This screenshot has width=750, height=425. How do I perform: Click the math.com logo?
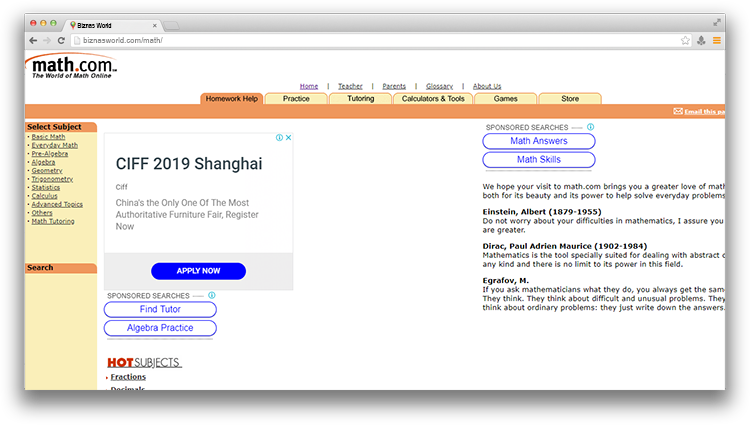click(72, 68)
